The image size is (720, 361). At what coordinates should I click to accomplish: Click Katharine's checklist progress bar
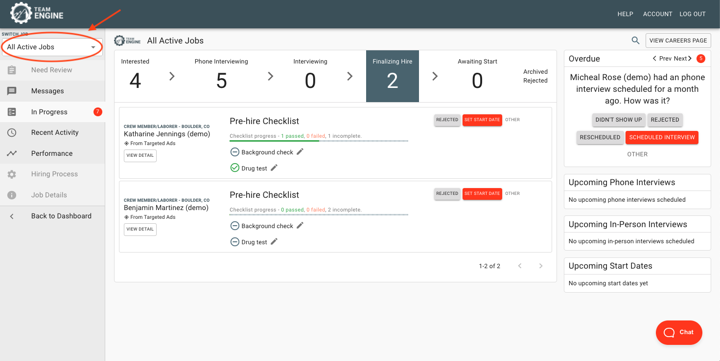point(319,141)
